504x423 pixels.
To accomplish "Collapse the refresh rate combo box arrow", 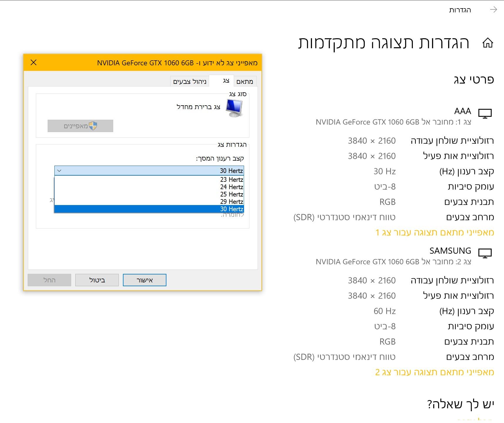I will coord(59,171).
